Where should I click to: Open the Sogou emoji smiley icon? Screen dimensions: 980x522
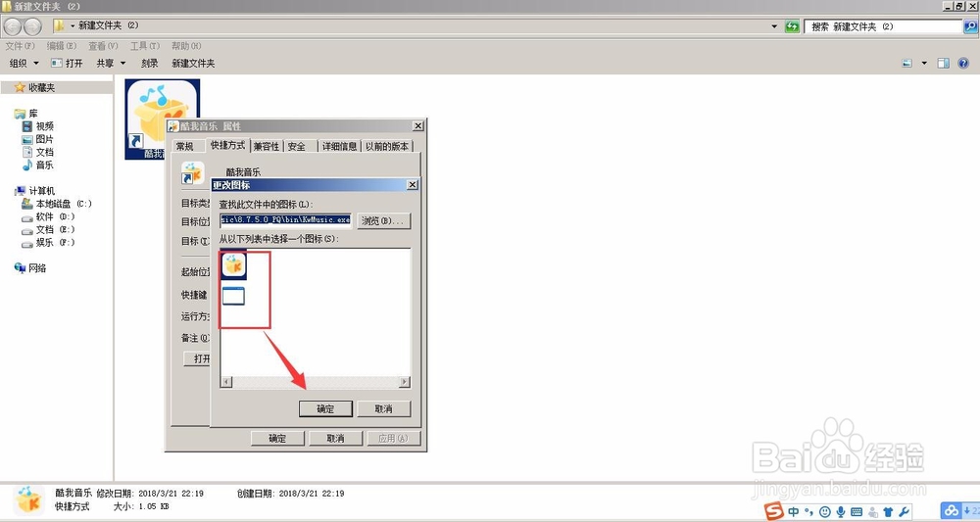click(825, 512)
